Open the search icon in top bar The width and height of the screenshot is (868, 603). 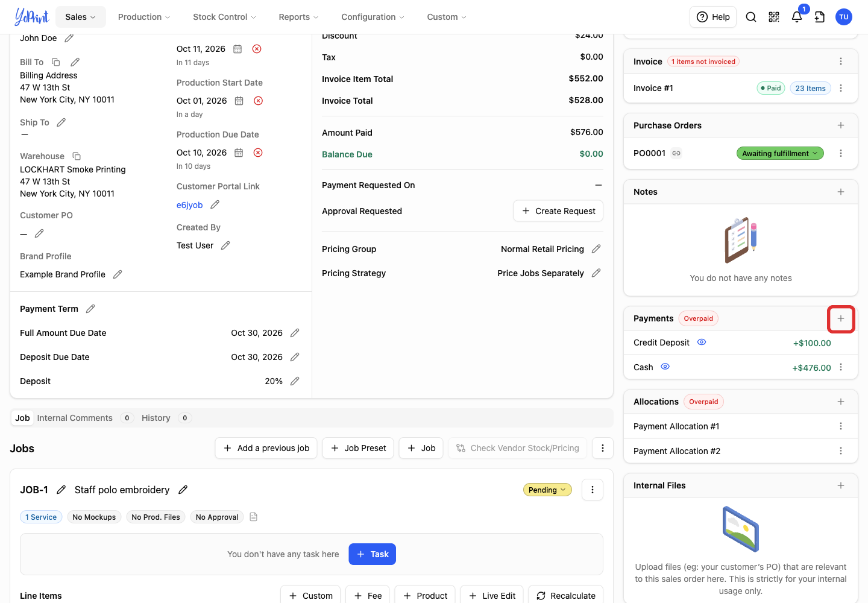(751, 17)
